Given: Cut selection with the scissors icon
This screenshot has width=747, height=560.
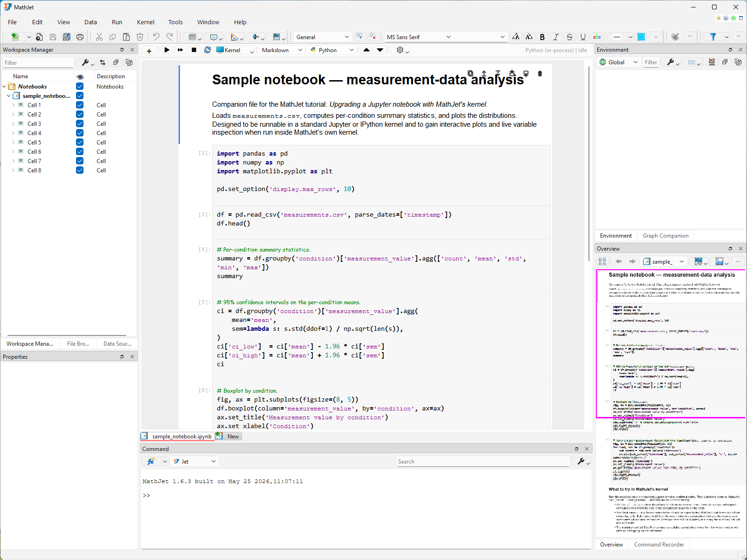Looking at the screenshot, I should coord(99,37).
